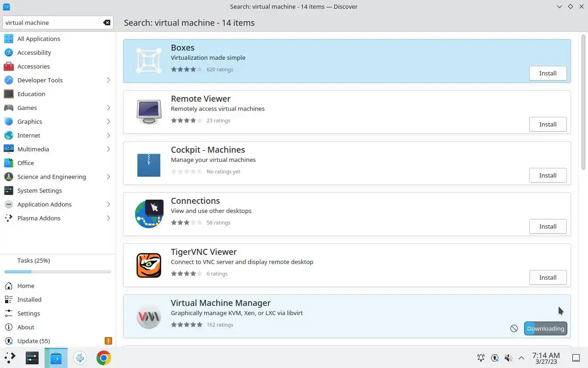Open the Installed apps page
Screen dimensions: 588x368
[x=58, y=299]
